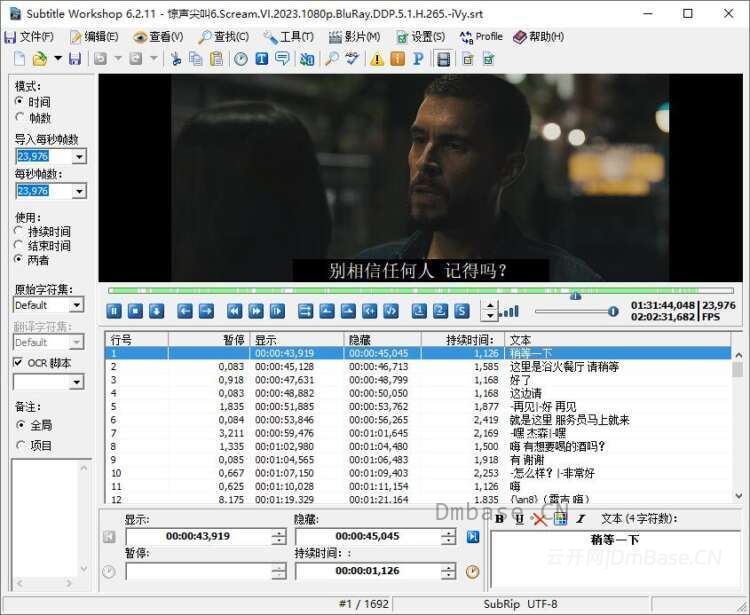Click the fast forward player button

tap(256, 311)
